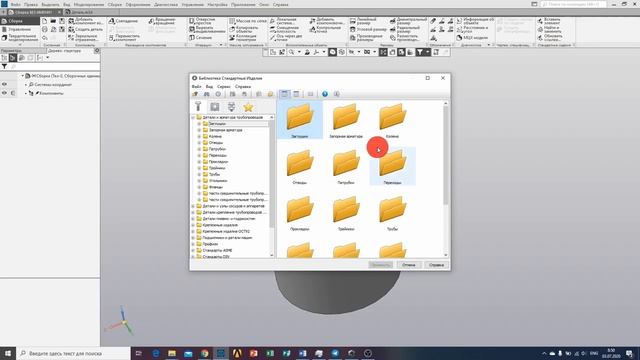640x360 pixels.
Task: Toggle visibility eye for Системы координат
Action: click(x=4, y=84)
